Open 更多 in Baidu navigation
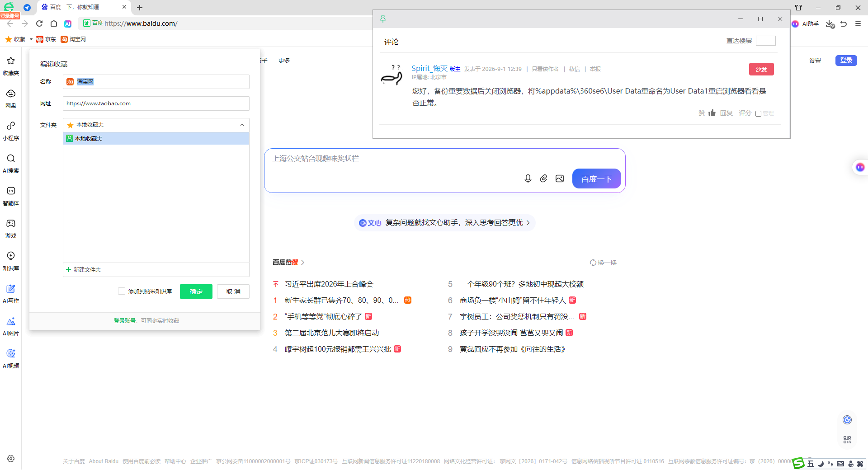This screenshot has width=868, height=470. (x=284, y=61)
